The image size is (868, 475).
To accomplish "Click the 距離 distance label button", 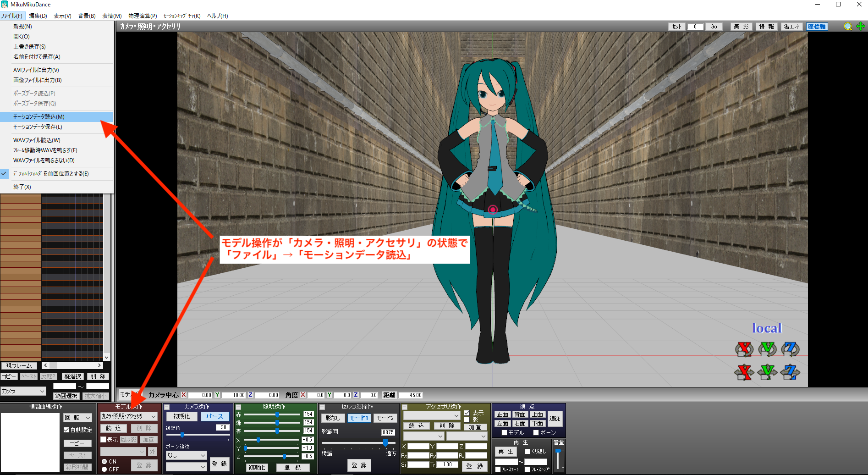I will [x=389, y=395].
